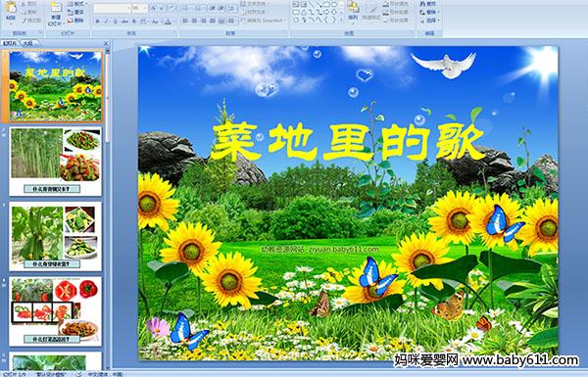Switch to the Slides pane tab
The width and height of the screenshot is (588, 377).
pyautogui.click(x=9, y=43)
